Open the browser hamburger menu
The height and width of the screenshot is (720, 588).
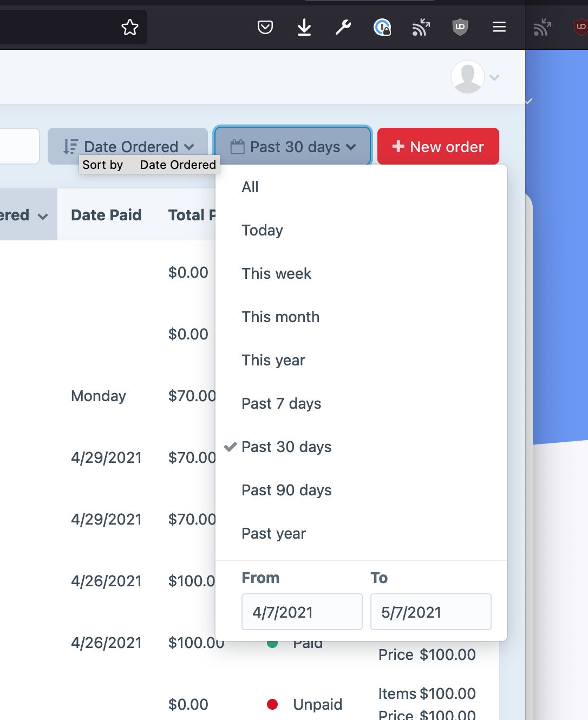[499, 27]
